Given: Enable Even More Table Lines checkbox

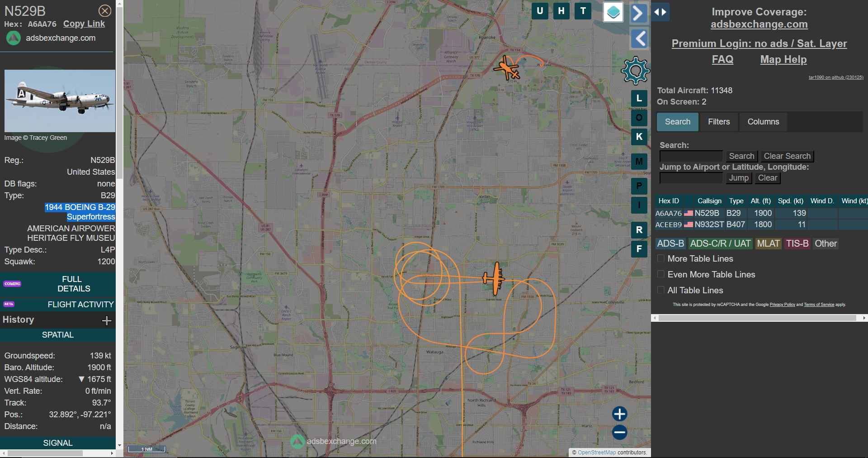Looking at the screenshot, I should coord(661,274).
